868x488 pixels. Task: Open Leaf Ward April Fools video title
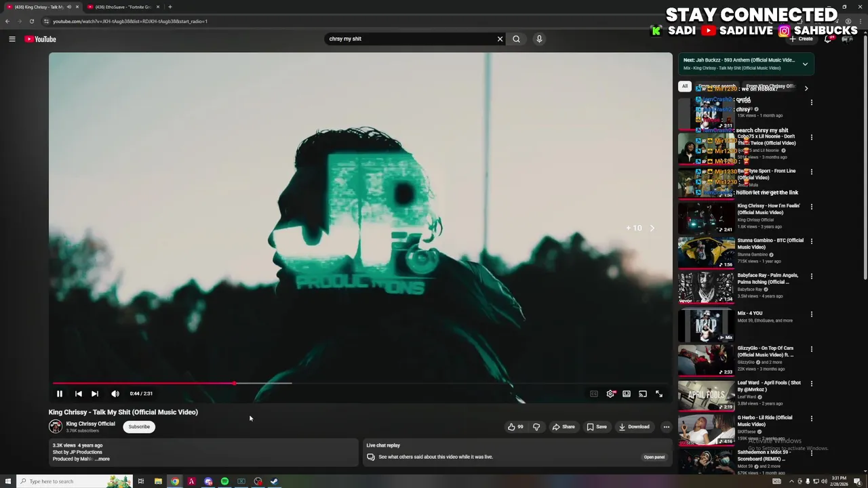point(769,386)
